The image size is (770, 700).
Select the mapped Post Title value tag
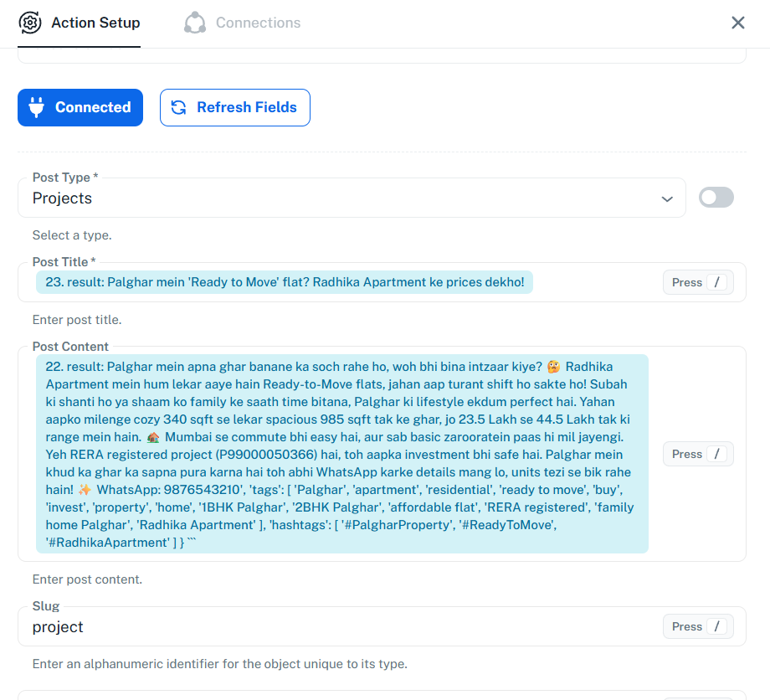coord(285,282)
